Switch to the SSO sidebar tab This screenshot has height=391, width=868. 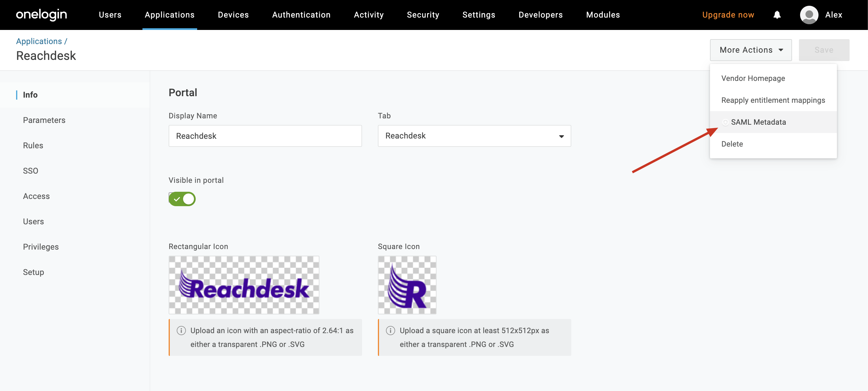(x=30, y=170)
